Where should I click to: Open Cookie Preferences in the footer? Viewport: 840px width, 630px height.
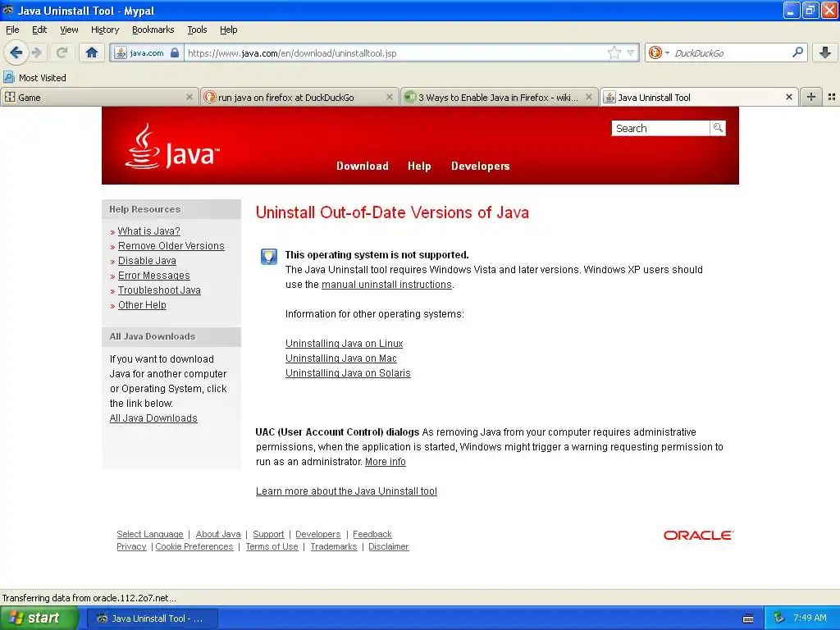(194, 546)
